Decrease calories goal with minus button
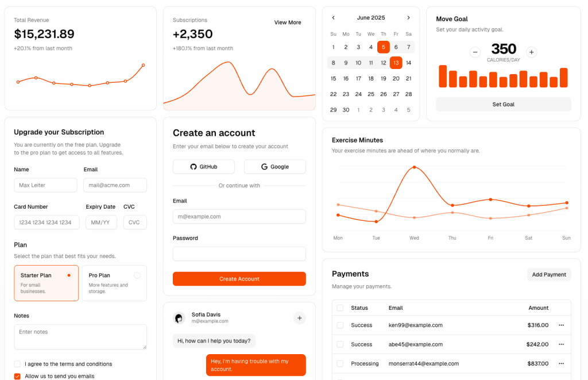 click(x=475, y=52)
